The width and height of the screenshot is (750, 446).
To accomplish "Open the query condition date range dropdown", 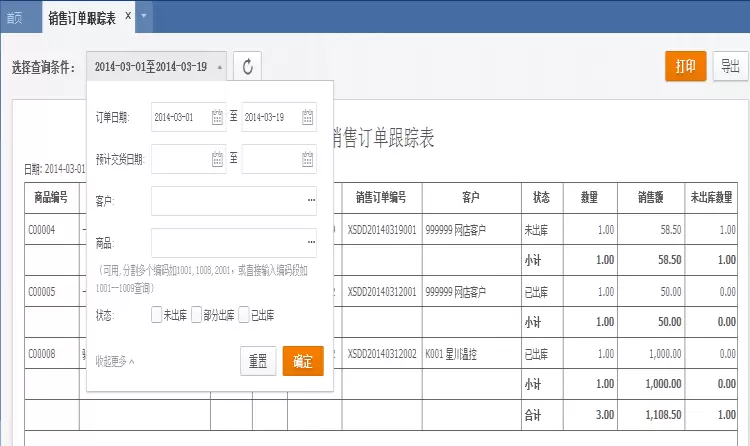I will (x=156, y=67).
